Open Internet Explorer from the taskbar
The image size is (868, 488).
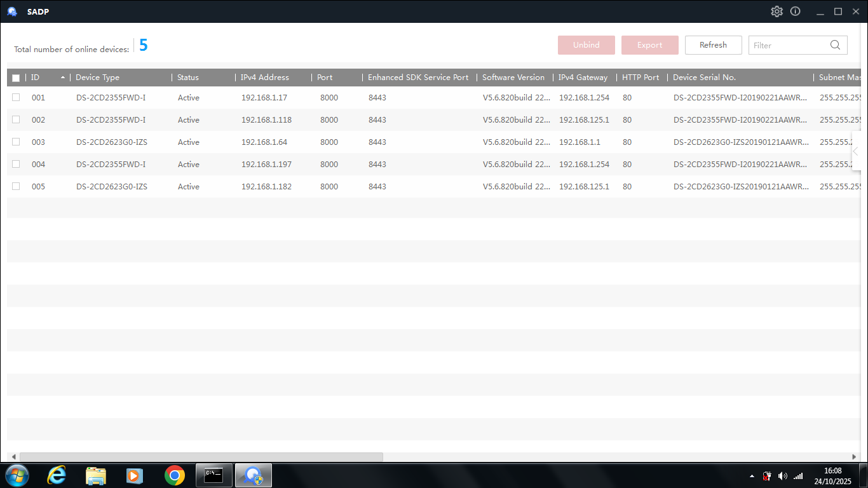(57, 475)
